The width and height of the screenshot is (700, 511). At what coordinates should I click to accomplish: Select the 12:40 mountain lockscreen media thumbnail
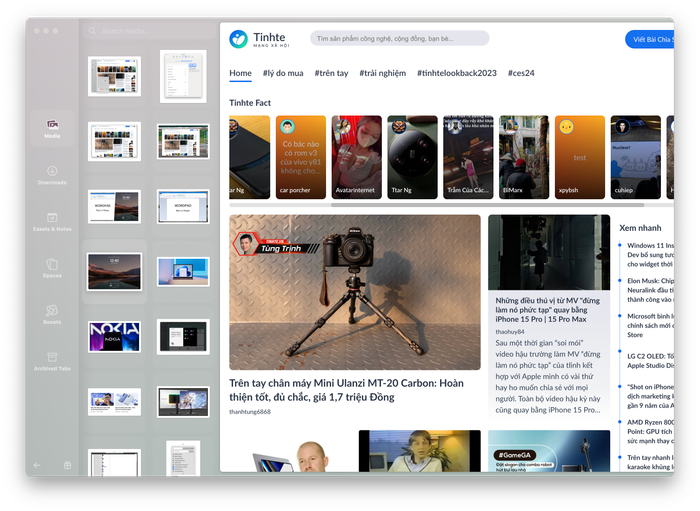point(115,272)
